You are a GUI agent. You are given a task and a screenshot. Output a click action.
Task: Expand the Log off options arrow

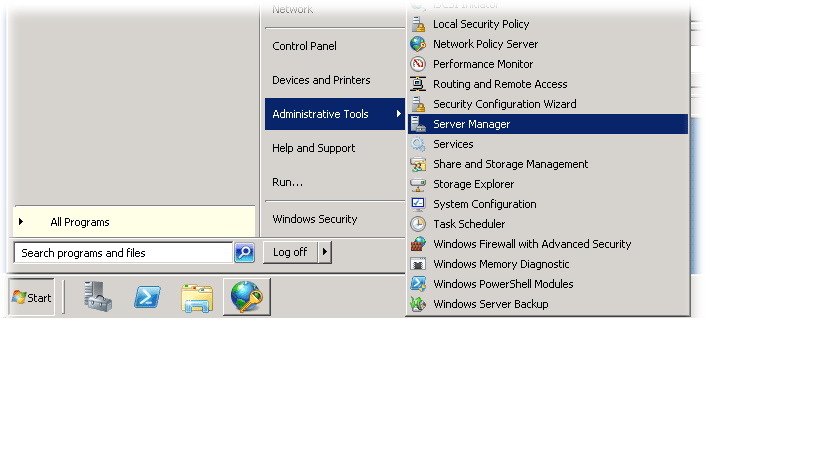click(x=324, y=252)
